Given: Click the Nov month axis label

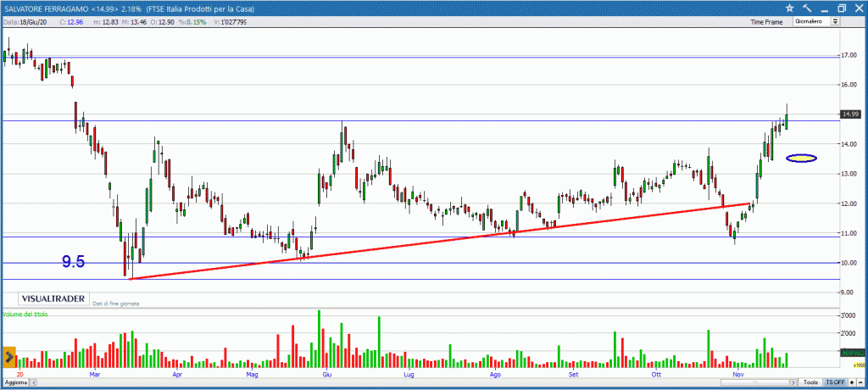Looking at the screenshot, I should click(x=739, y=375).
